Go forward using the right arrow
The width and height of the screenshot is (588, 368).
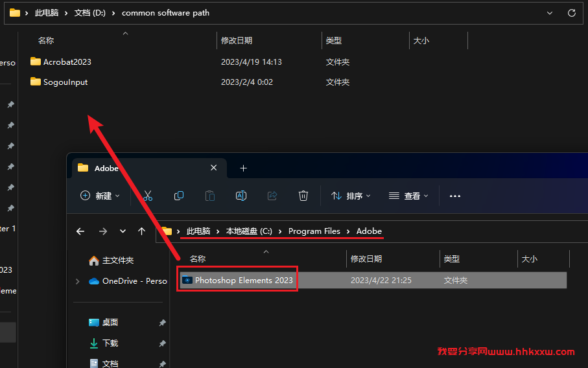coord(102,231)
